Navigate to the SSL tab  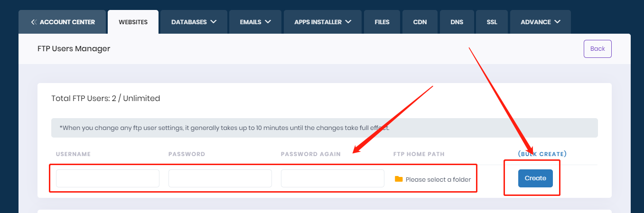[x=492, y=22]
